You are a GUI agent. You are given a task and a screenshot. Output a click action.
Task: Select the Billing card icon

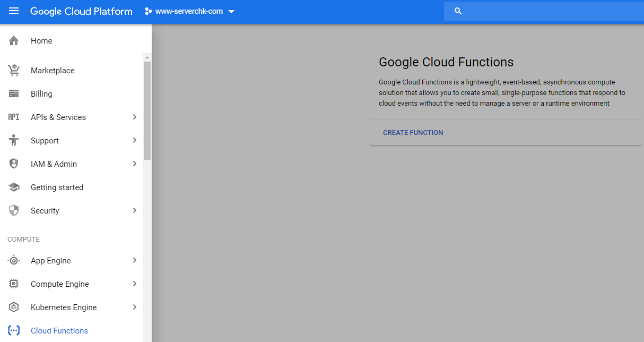tap(14, 93)
